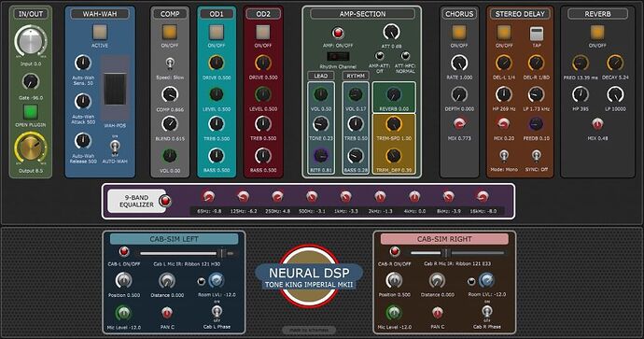Click the green OPEN PLUGIN button

pyautogui.click(x=31, y=112)
